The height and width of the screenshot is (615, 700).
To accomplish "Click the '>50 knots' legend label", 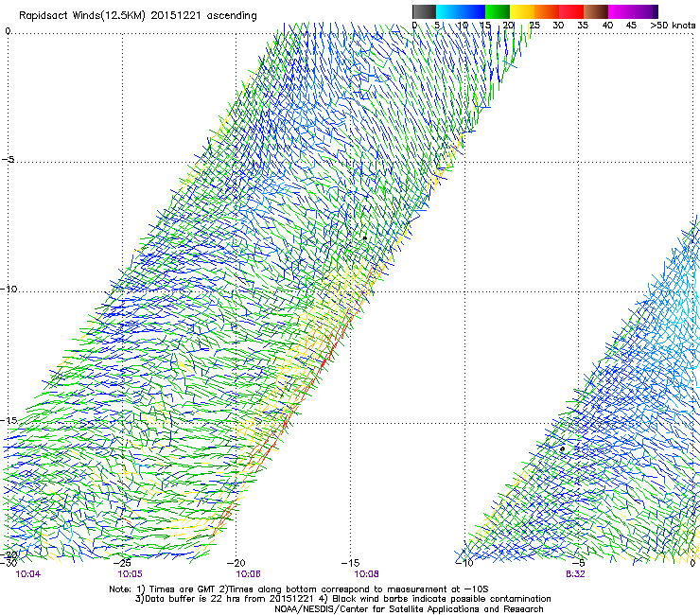I will [673, 26].
